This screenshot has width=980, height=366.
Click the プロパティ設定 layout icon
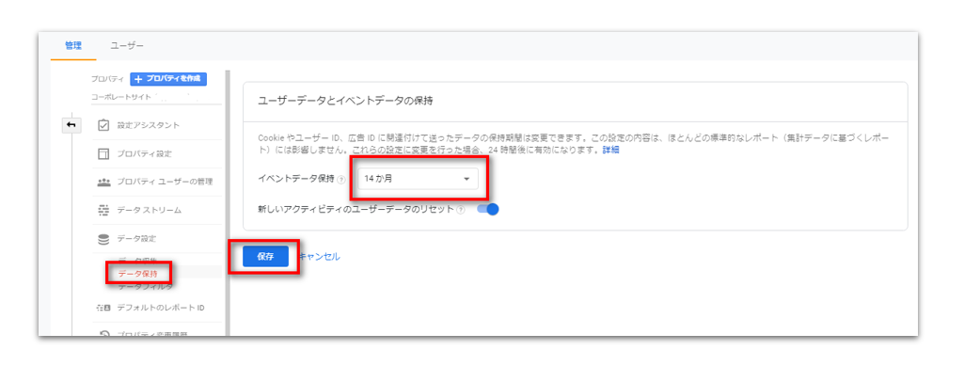103,154
